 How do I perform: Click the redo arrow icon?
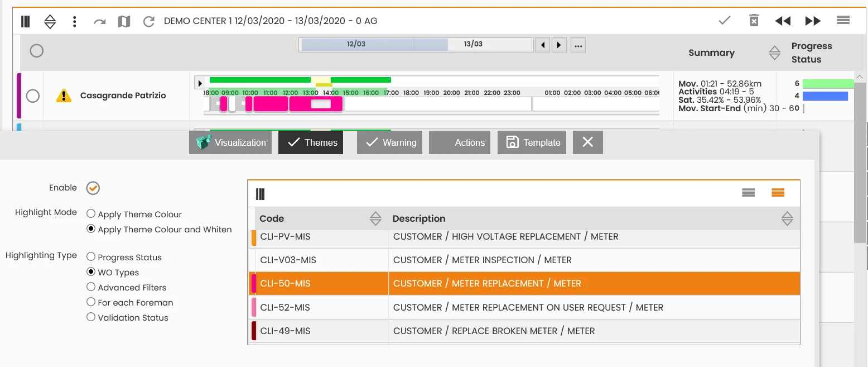click(99, 22)
